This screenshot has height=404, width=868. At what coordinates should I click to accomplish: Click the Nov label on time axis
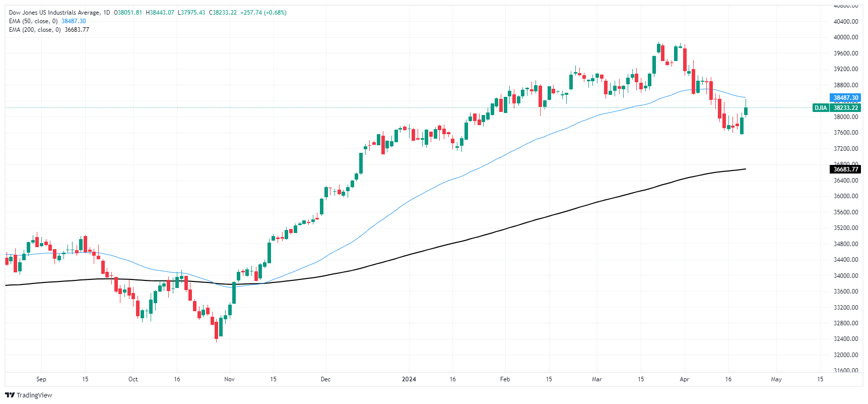point(229,379)
